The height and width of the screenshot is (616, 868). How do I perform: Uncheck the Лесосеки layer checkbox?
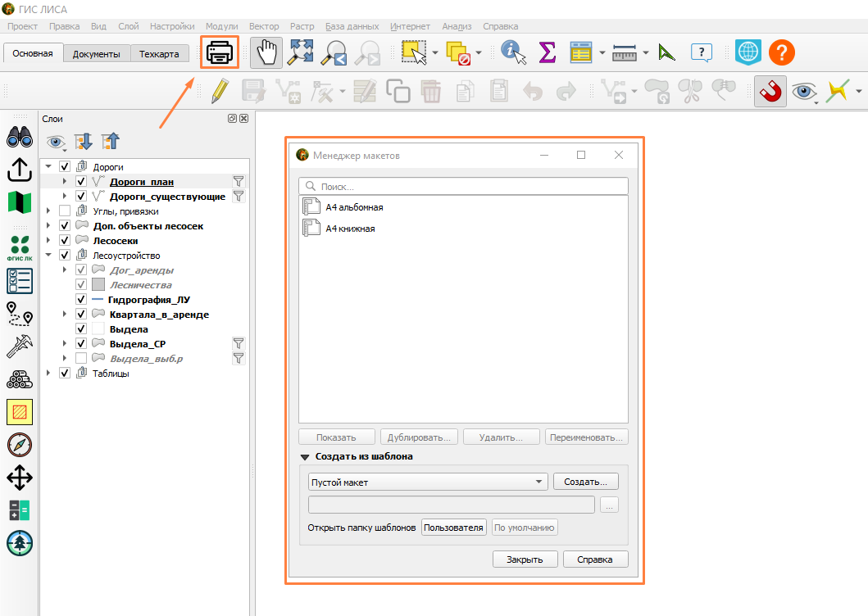(65, 240)
